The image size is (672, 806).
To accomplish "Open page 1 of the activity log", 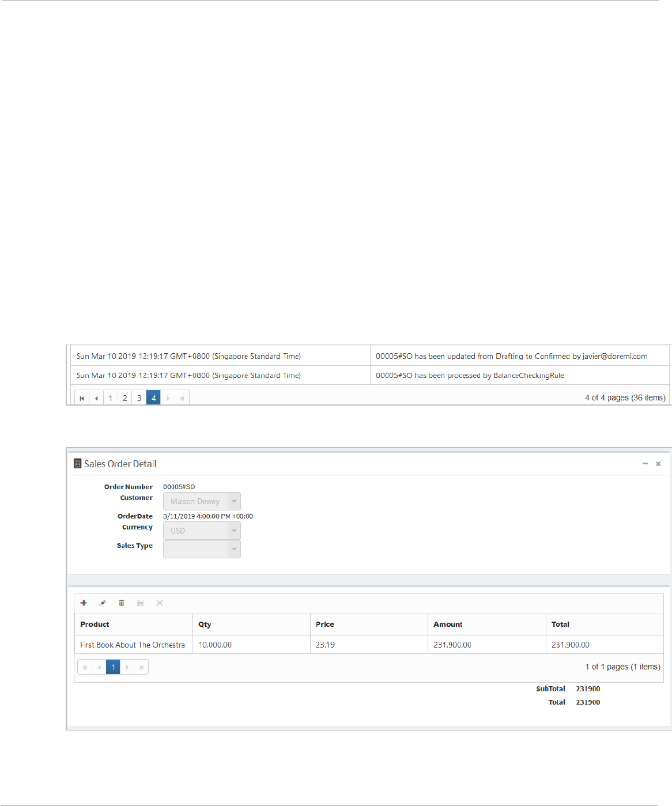I will click(x=111, y=398).
